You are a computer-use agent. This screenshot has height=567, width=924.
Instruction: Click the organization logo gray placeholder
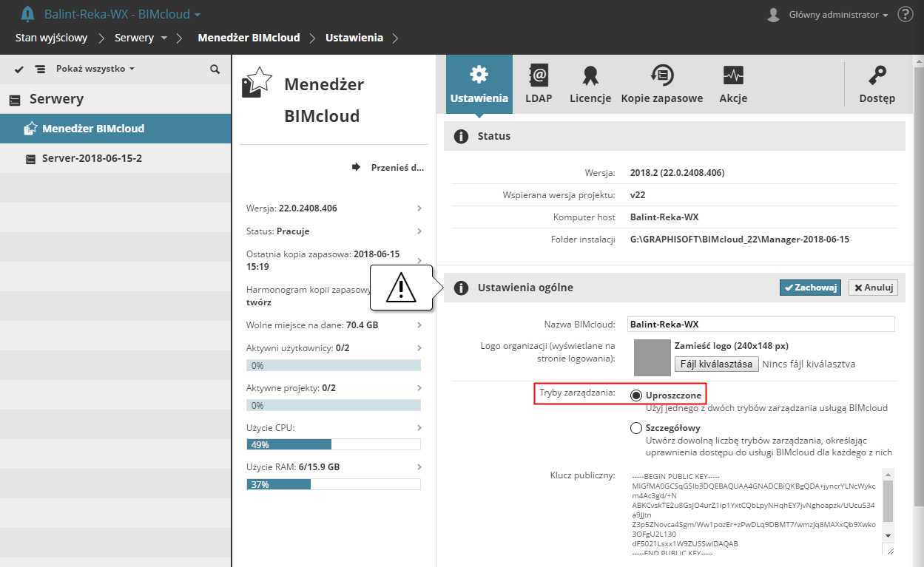[652, 358]
